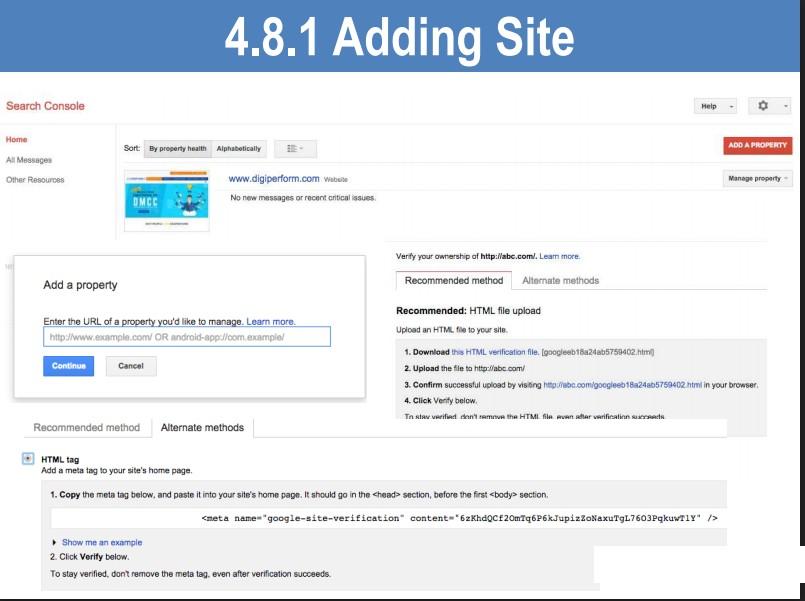Select the HTML tag radio button

(x=28, y=459)
